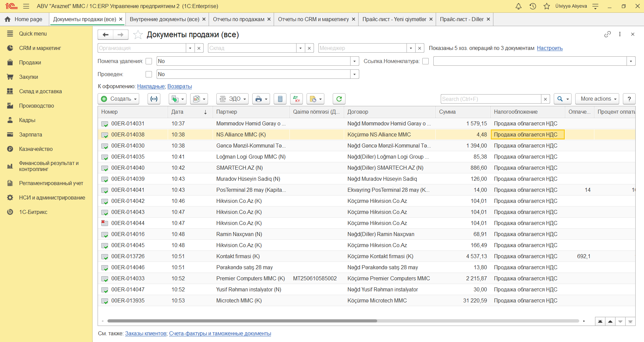Open history clock icon in title bar

(x=533, y=6)
